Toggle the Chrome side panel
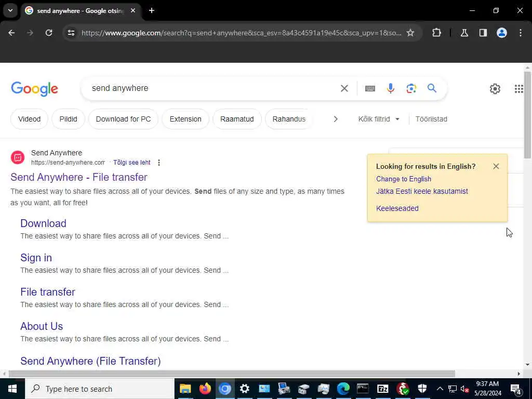 pos(483,33)
